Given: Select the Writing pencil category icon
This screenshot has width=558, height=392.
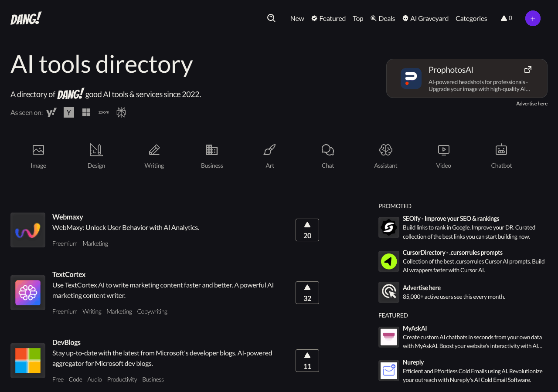Looking at the screenshot, I should (x=154, y=150).
